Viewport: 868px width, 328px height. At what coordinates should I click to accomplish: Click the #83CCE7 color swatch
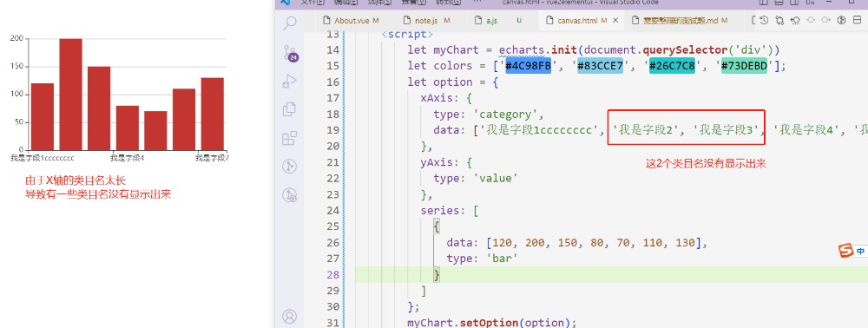tap(600, 66)
